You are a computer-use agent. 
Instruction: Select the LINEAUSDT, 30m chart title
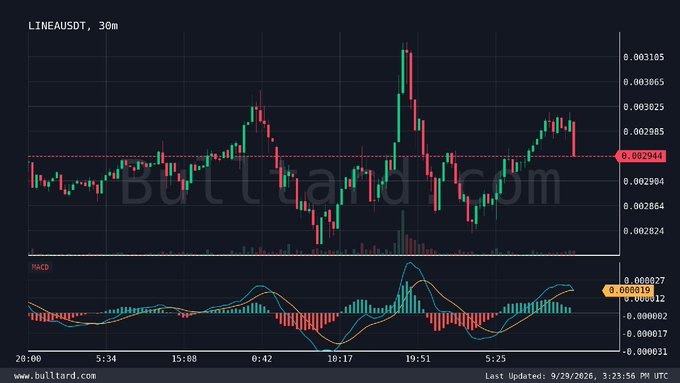click(73, 26)
